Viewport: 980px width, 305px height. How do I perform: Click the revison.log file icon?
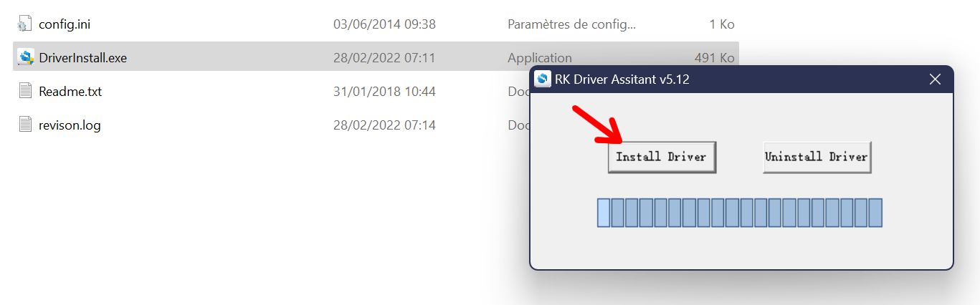pos(25,125)
